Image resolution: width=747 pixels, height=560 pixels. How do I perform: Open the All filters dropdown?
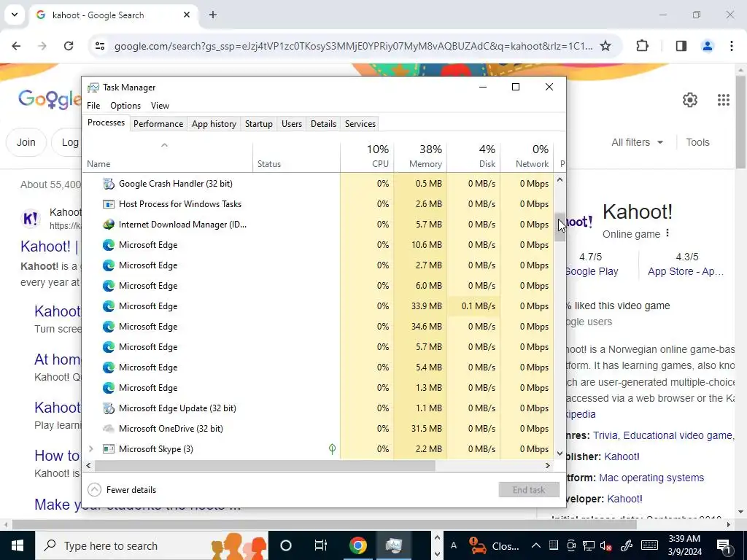pyautogui.click(x=637, y=142)
